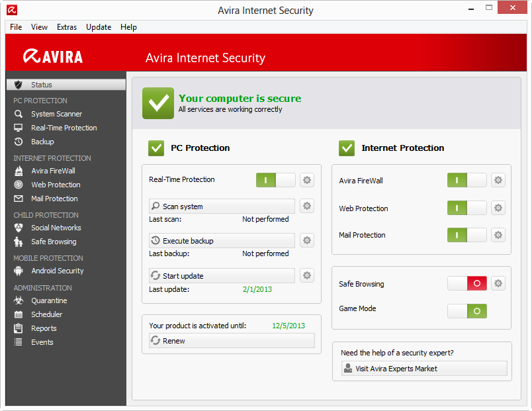Image resolution: width=532 pixels, height=411 pixels.
Task: Click the gear icon beside Start update
Action: [x=307, y=276]
